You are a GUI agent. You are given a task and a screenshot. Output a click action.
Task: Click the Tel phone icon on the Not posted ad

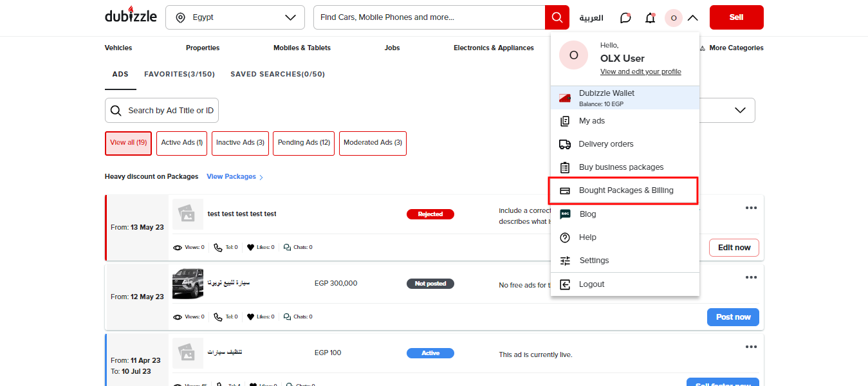click(x=218, y=317)
